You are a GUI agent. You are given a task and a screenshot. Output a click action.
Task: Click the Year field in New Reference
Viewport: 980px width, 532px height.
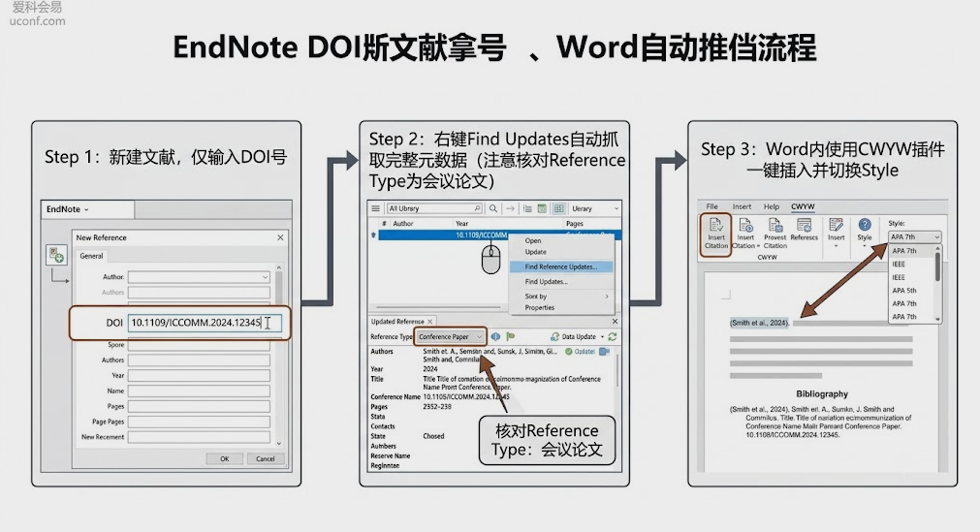pos(199,376)
